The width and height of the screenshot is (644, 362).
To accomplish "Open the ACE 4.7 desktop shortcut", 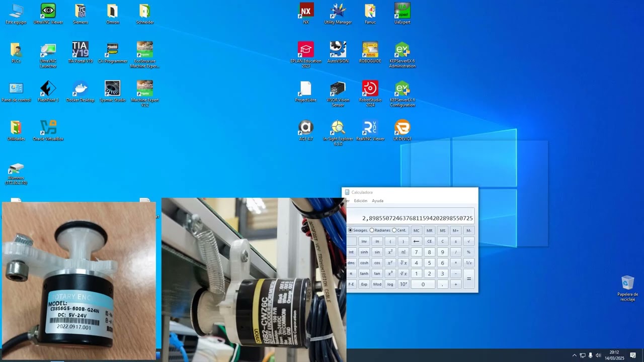I will (306, 130).
